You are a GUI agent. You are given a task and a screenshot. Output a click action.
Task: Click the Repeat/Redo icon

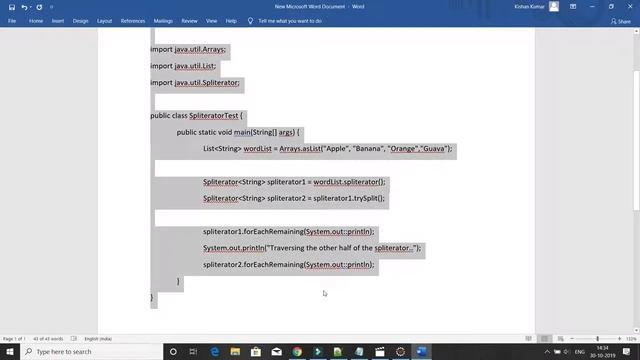(x=39, y=7)
